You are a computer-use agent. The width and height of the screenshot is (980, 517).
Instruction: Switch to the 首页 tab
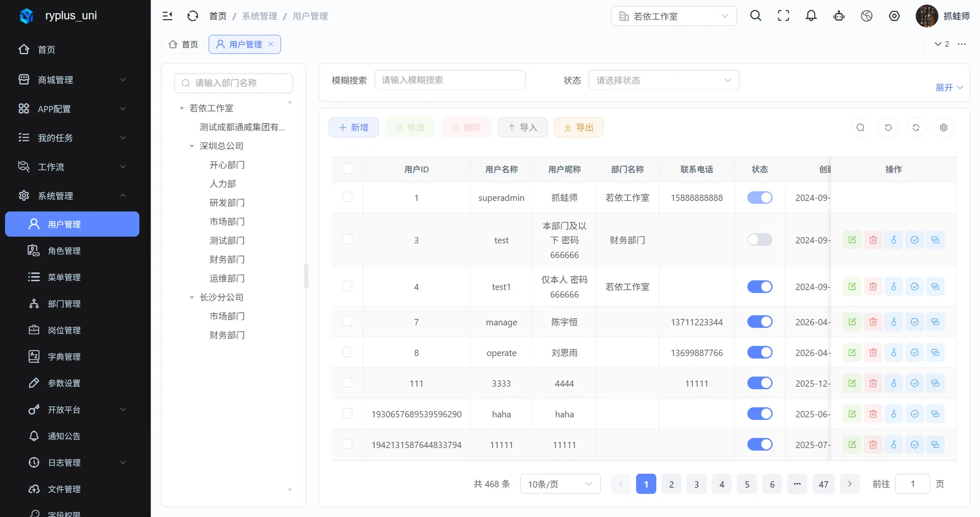tap(183, 44)
